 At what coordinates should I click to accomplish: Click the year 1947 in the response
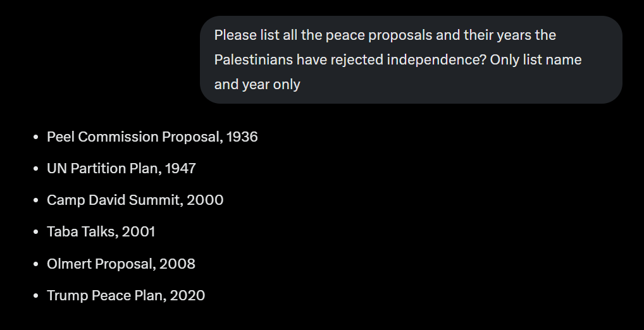[180, 168]
